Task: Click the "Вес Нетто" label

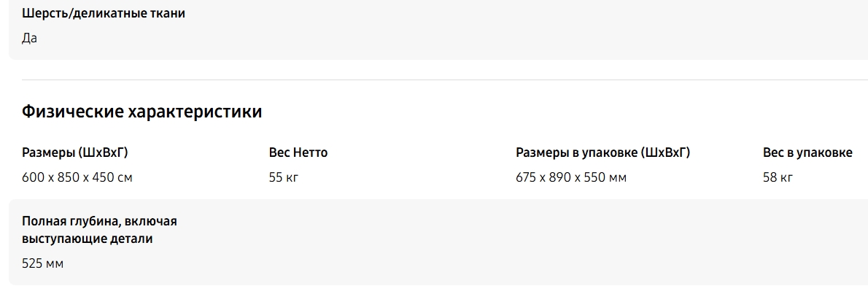Action: pyautogui.click(x=298, y=152)
